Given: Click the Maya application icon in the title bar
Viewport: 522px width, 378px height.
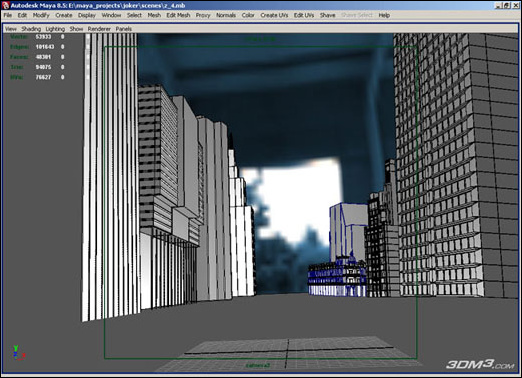Looking at the screenshot, I should (x=5, y=5).
